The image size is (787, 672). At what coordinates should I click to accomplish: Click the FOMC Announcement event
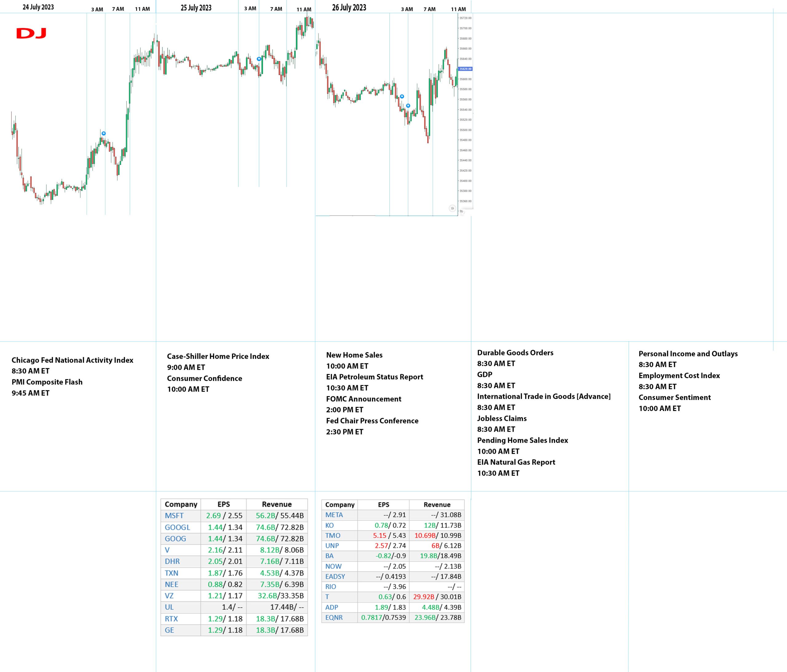pyautogui.click(x=363, y=399)
